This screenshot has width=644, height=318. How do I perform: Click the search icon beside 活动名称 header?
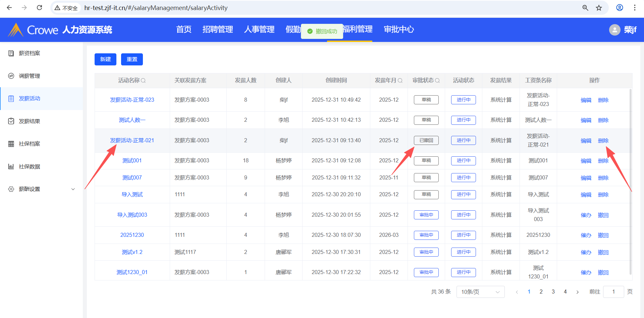point(143,81)
